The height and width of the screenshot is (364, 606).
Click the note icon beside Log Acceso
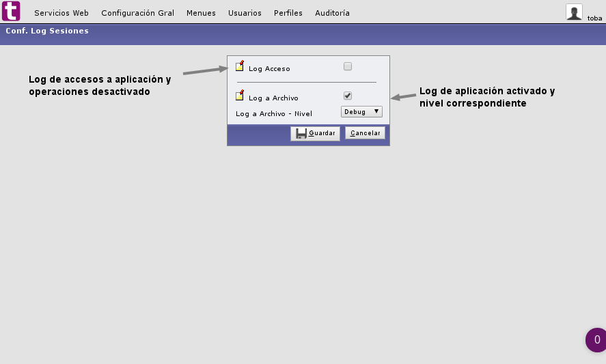coord(240,66)
